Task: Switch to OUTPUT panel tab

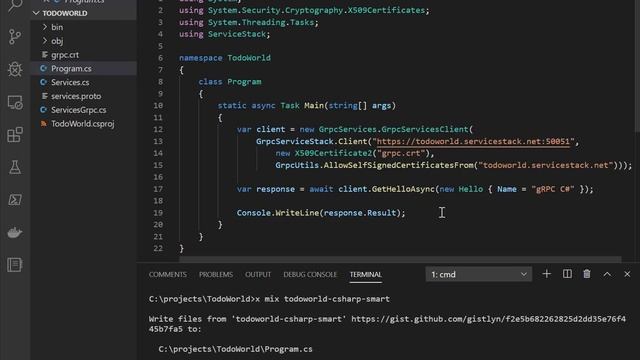Action: pos(258,274)
